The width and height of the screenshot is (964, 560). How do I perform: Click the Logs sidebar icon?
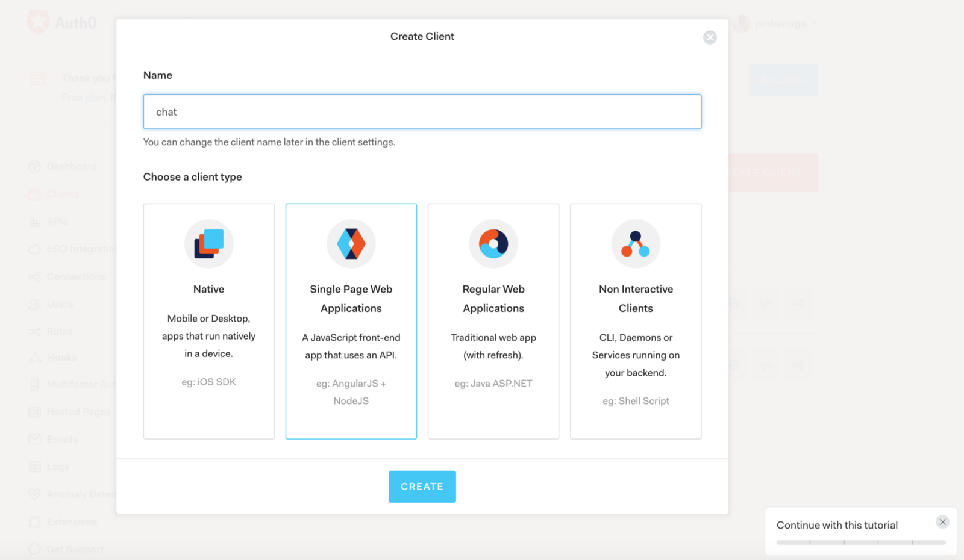click(34, 467)
